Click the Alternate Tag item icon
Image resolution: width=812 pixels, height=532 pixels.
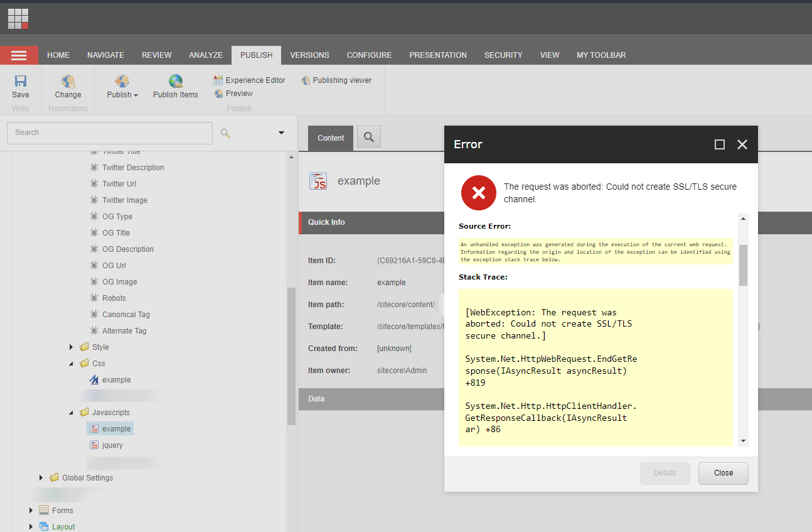click(x=93, y=331)
